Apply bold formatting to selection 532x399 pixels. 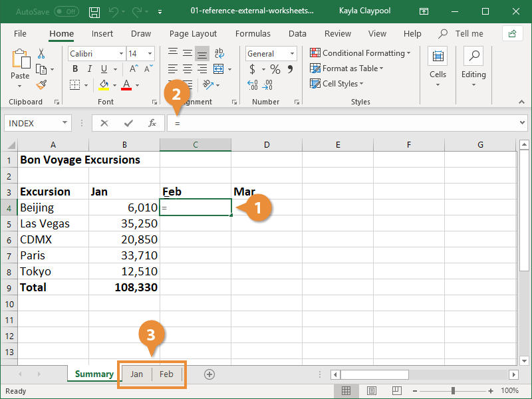tap(75, 66)
